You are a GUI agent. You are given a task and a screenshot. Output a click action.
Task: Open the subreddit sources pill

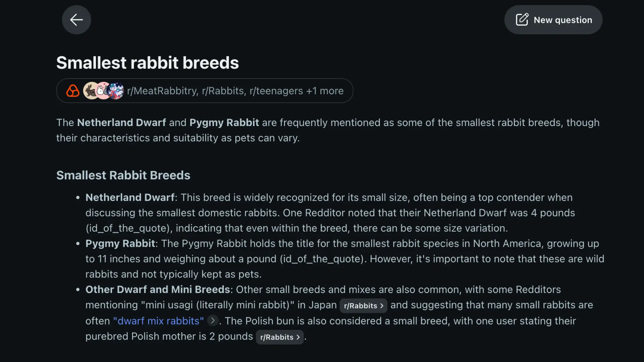click(x=205, y=90)
